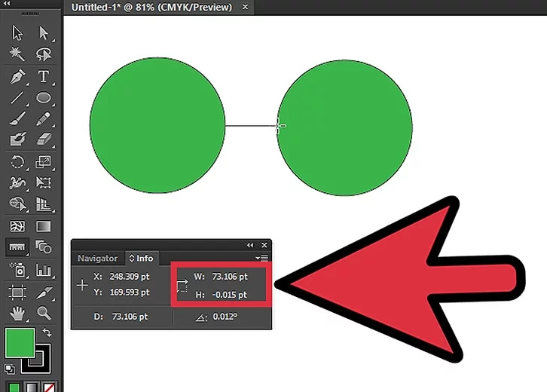Select the Rotate tool
Screen dimensions: 547x392
17,162
